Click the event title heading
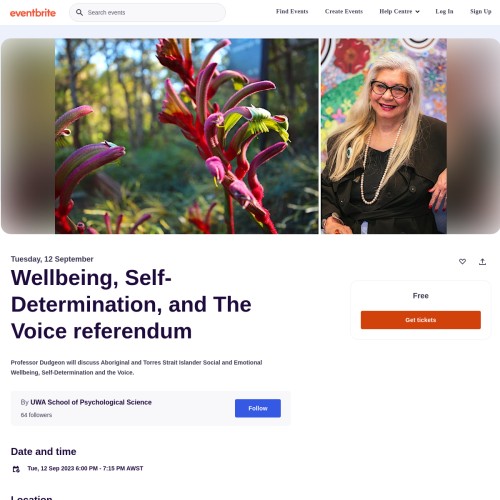500x500 pixels. [131, 304]
